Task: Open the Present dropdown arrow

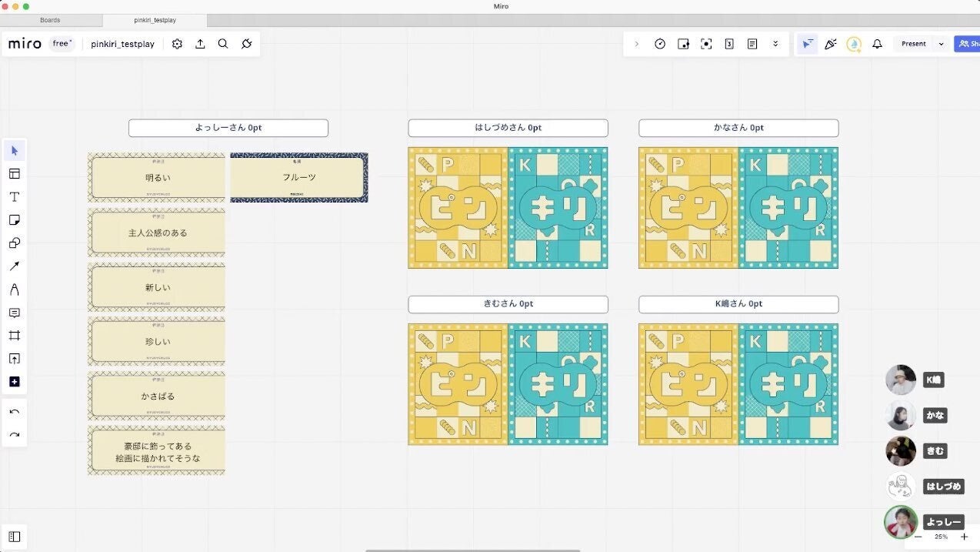Action: pos(941,44)
